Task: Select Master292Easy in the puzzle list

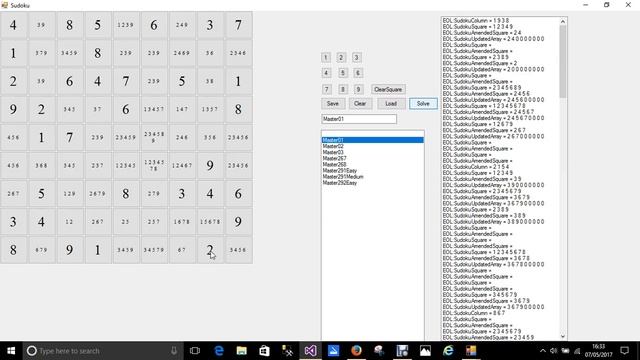Action: [x=372, y=183]
